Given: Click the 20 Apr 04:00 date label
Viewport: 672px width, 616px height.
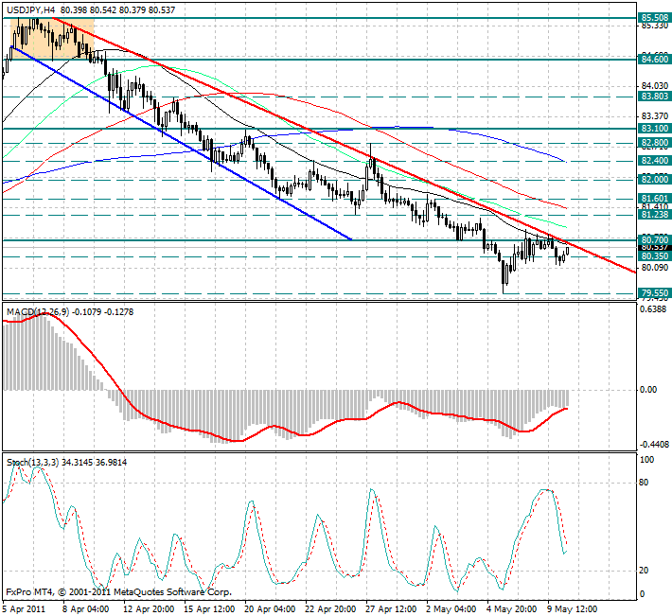Looking at the screenshot, I should coord(270,608).
